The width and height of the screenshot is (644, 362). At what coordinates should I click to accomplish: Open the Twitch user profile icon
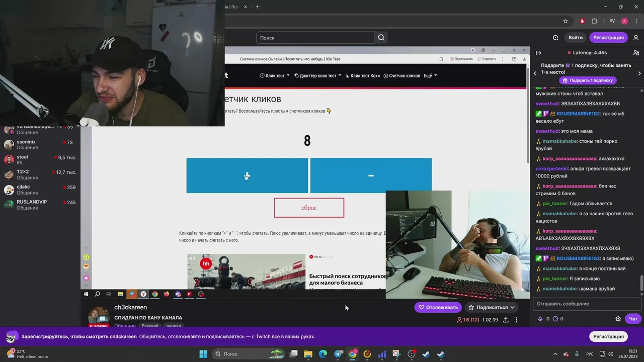click(636, 37)
